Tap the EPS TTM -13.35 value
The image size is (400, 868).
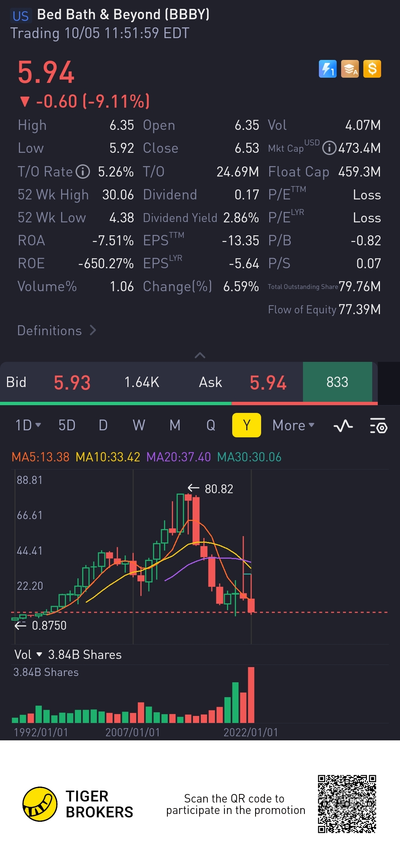(x=240, y=240)
